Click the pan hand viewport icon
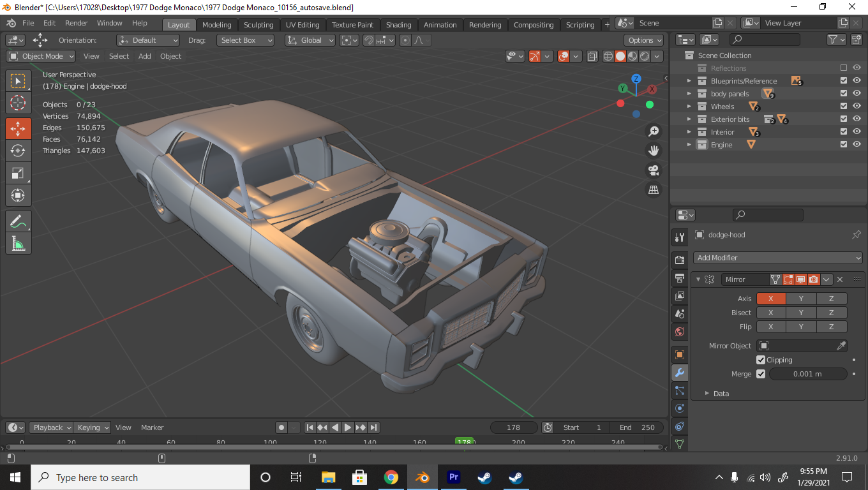Image resolution: width=868 pixels, height=490 pixels. [x=654, y=151]
